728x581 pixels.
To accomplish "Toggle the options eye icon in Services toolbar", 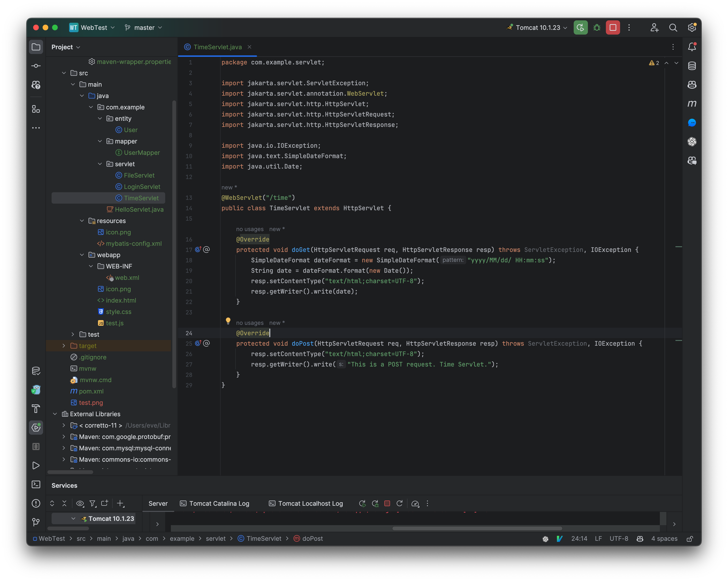I will [80, 503].
